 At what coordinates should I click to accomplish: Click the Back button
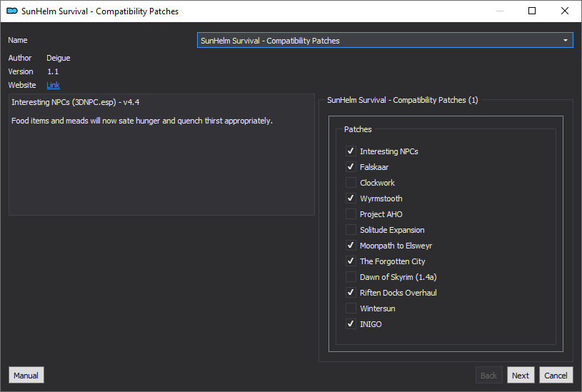coord(489,376)
